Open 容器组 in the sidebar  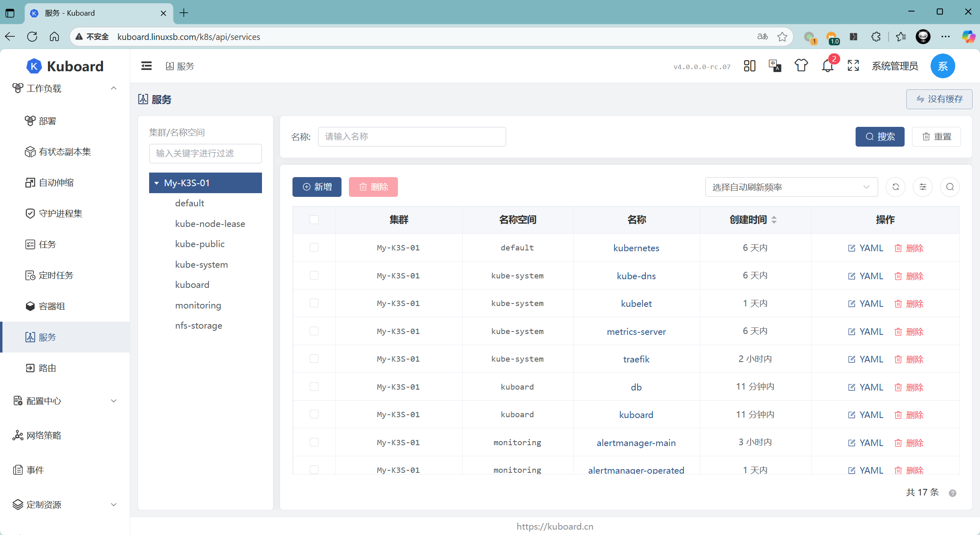(51, 306)
